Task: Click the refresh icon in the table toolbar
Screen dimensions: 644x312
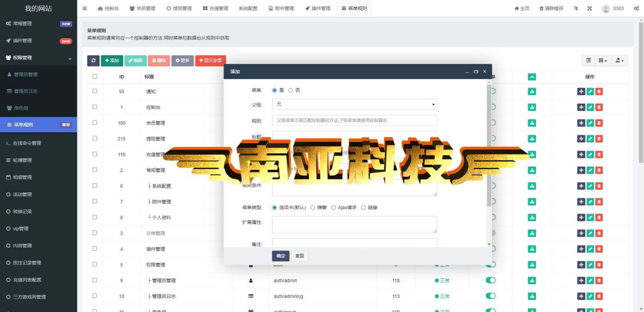Action: [93, 60]
